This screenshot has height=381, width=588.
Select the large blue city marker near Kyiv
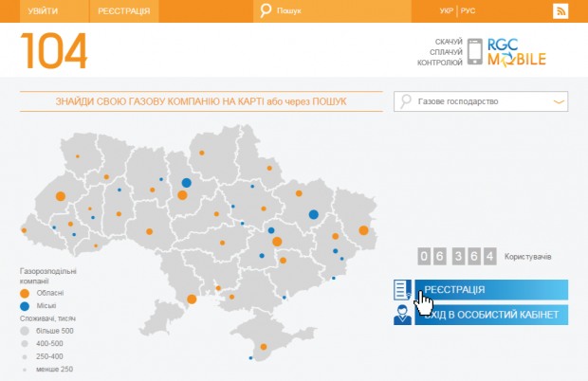[187, 183]
